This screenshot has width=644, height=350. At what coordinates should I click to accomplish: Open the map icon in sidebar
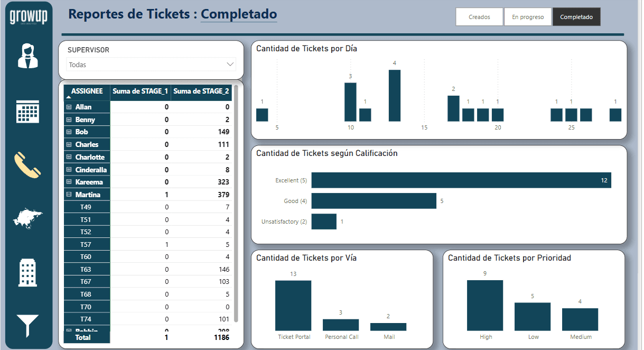point(29,218)
